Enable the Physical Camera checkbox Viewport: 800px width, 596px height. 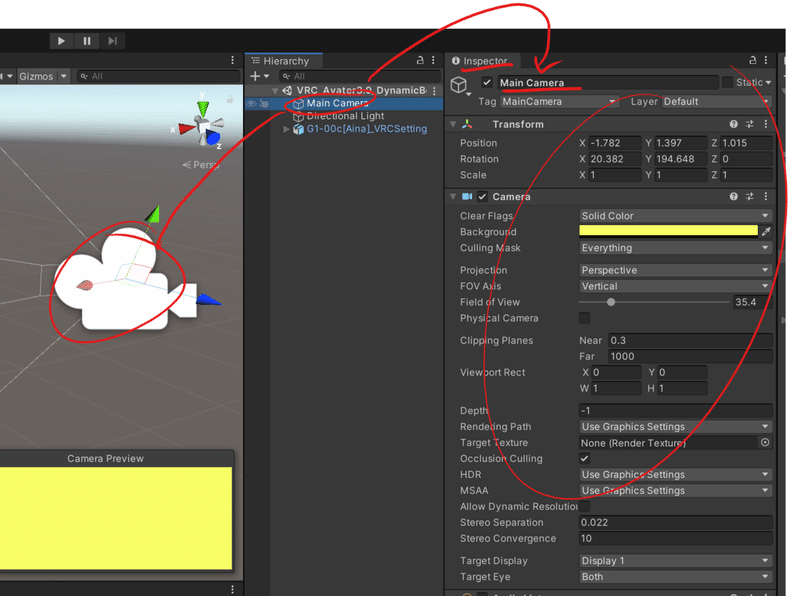(585, 318)
